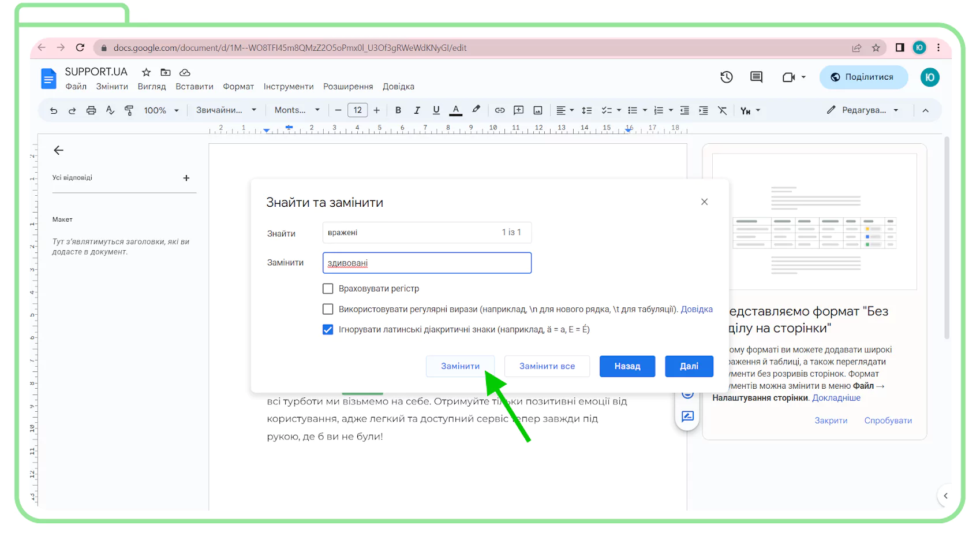Add a tab with plus icon in outline
Screen dimensions: 980x536
[186, 178]
